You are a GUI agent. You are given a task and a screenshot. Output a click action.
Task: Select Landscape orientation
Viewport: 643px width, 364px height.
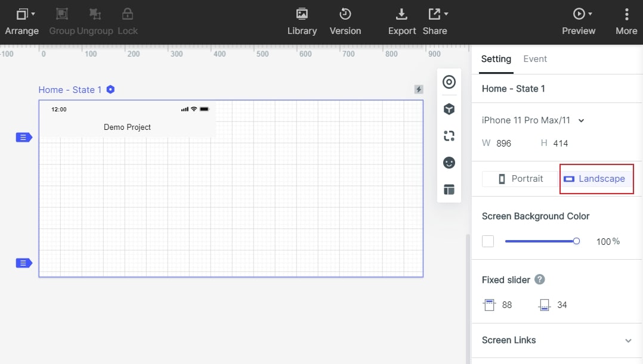coord(596,179)
